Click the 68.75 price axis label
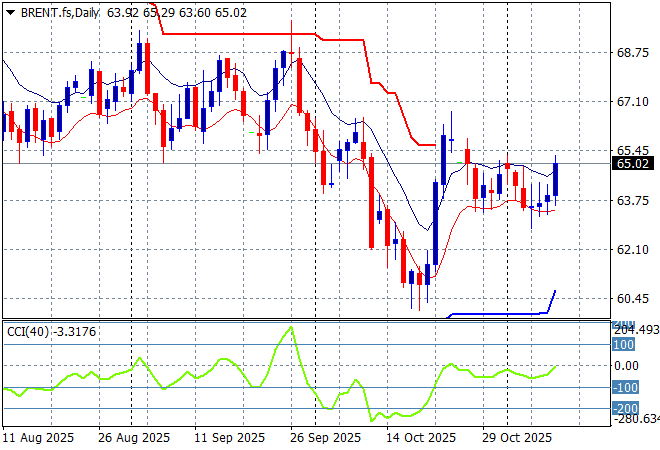The height and width of the screenshot is (450, 660). point(634,53)
